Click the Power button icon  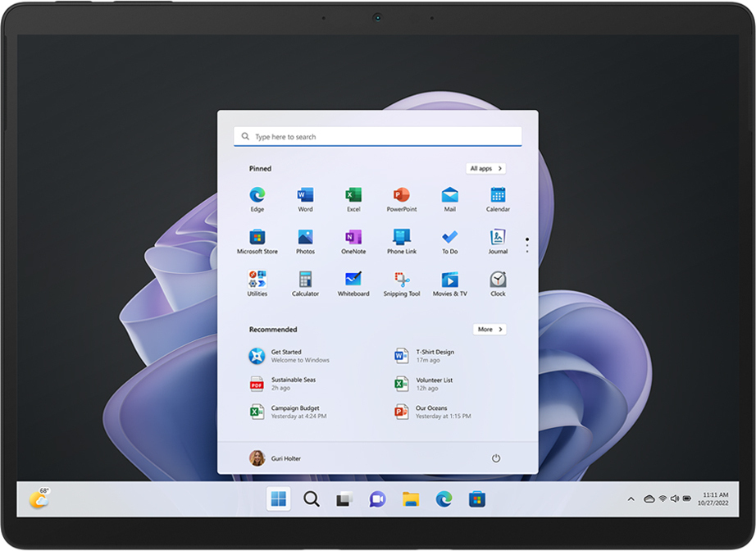click(x=495, y=458)
